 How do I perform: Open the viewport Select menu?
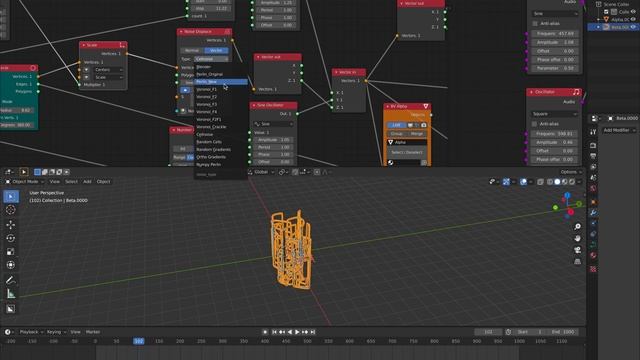(71, 182)
